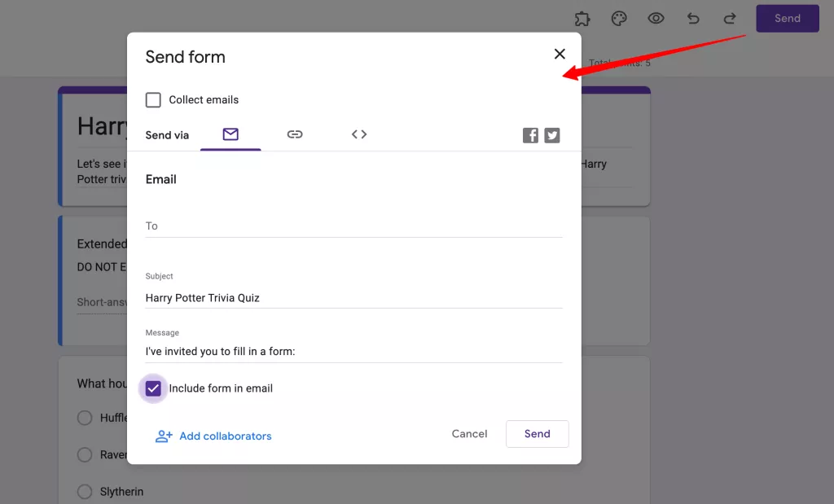Switch to the link sharing tab
The height and width of the screenshot is (504, 834).
point(295,134)
